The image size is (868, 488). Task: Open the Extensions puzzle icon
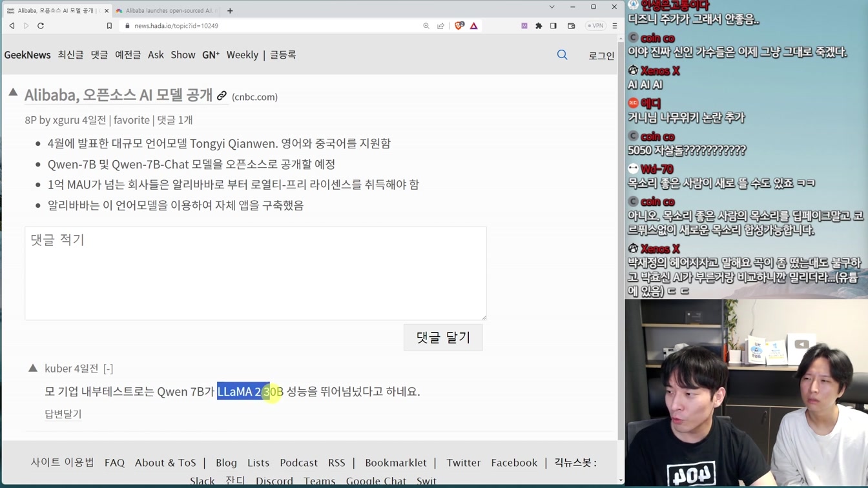coord(539,26)
